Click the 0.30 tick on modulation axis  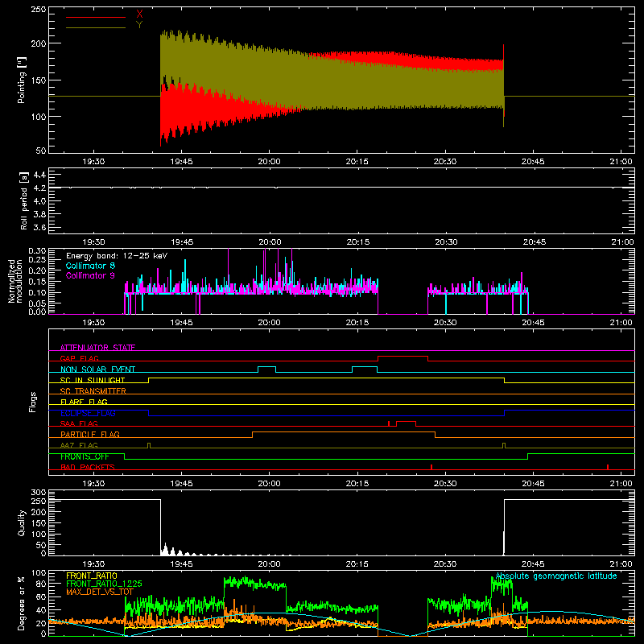[37, 251]
